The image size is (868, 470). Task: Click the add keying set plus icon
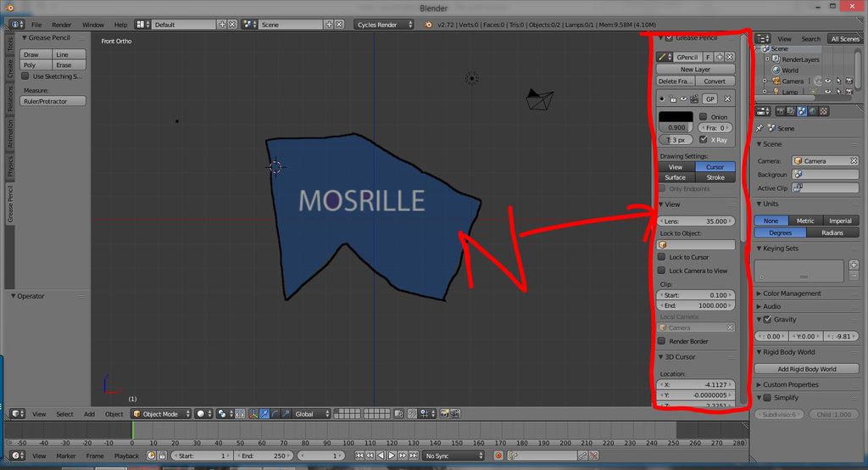click(854, 265)
